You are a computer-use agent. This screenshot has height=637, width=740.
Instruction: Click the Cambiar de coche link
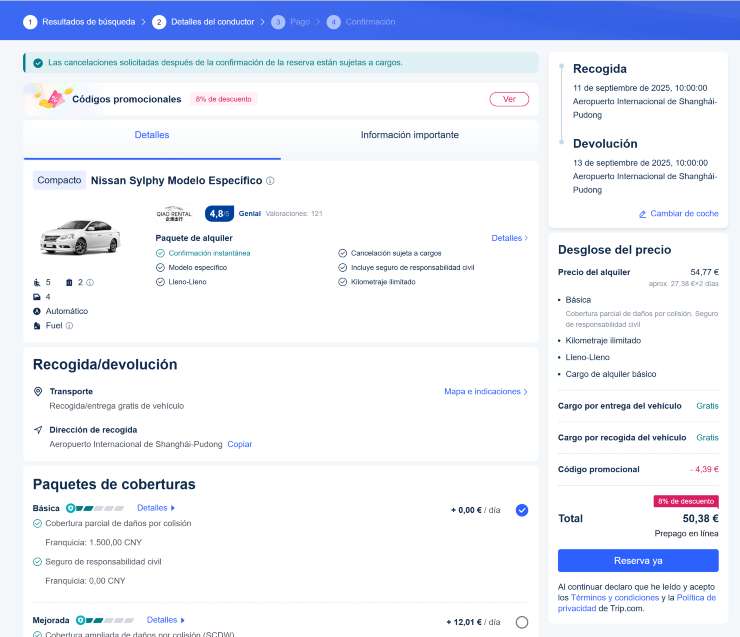684,214
